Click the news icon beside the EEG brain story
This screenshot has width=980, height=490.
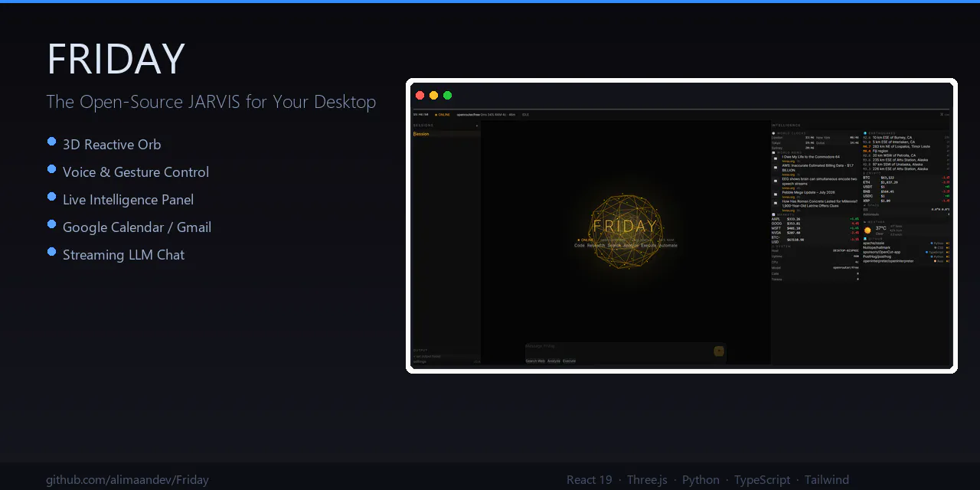776,181
